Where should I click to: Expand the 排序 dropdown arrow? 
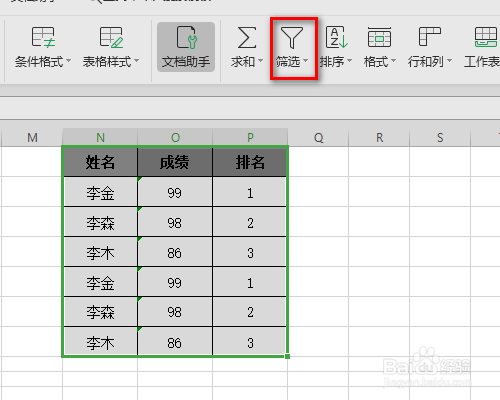point(349,61)
